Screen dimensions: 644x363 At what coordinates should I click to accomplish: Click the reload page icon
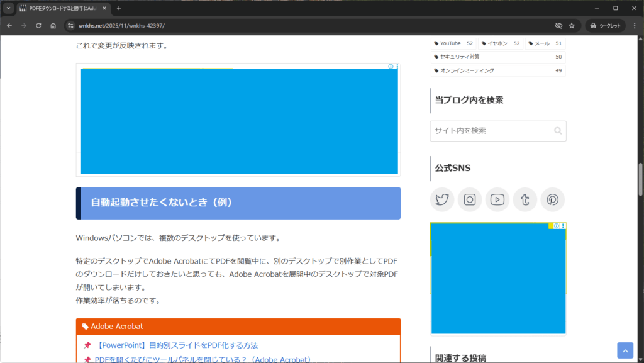[x=38, y=26]
